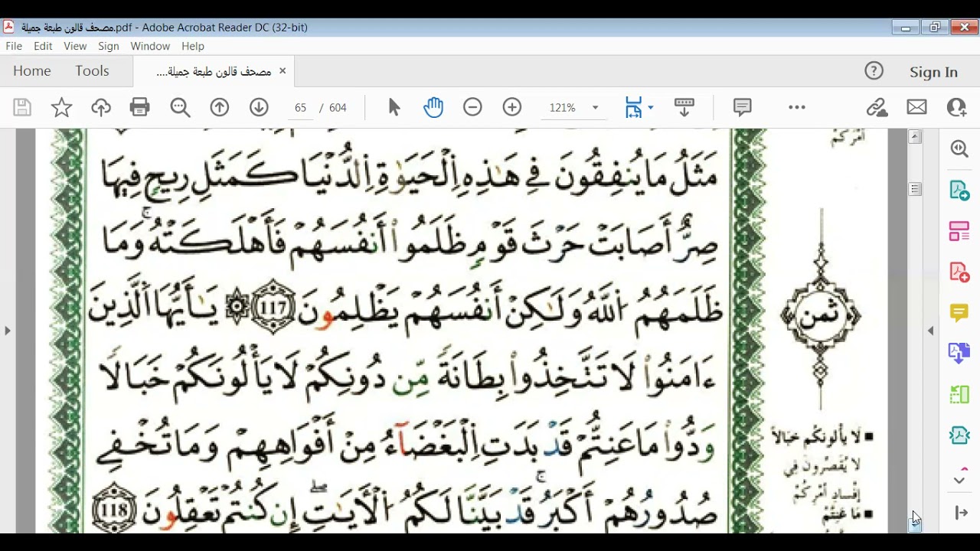The image size is (980, 551).
Task: Open the Window menu
Action: pyautogui.click(x=150, y=46)
